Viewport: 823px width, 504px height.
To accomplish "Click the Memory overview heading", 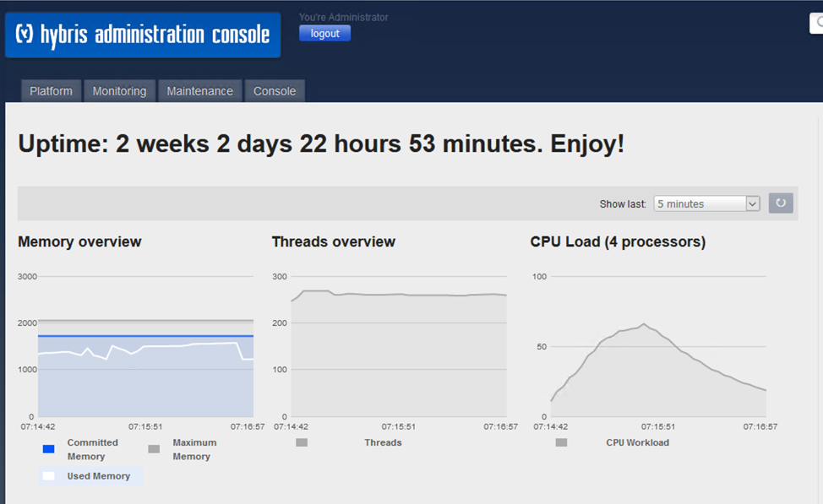I will (x=79, y=241).
